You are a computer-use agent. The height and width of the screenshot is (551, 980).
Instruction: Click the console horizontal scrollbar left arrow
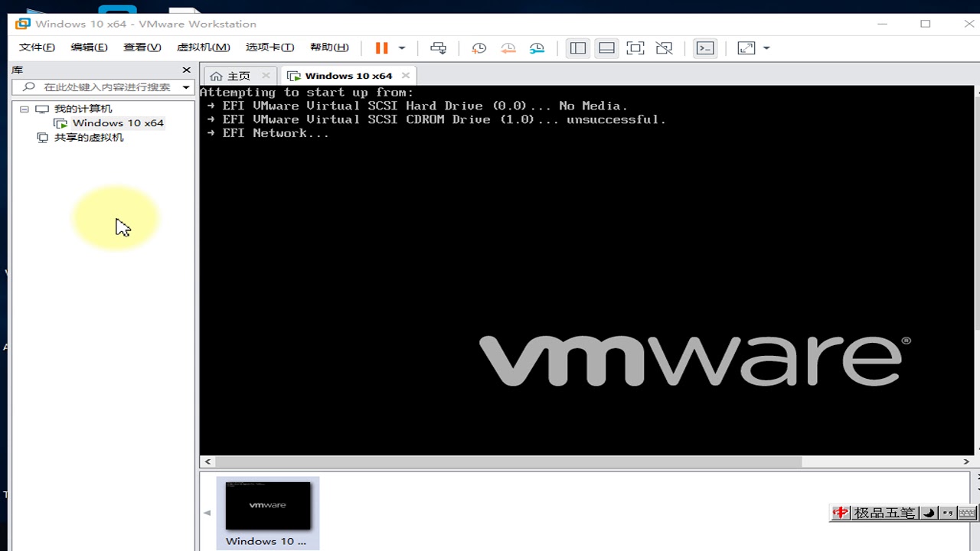(x=207, y=461)
